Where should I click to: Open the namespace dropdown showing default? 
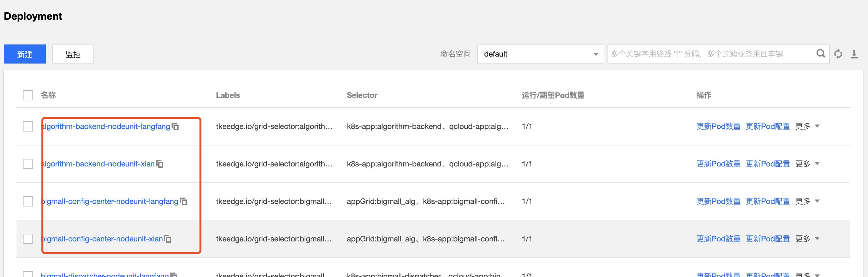540,54
